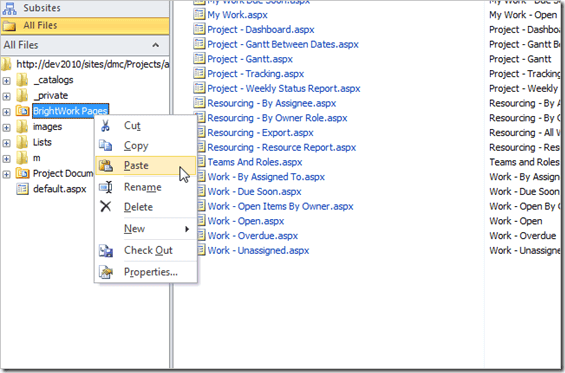565x373 pixels.
Task: Click the page icon beside Project - Gantt.aspx
Action: tap(199, 58)
